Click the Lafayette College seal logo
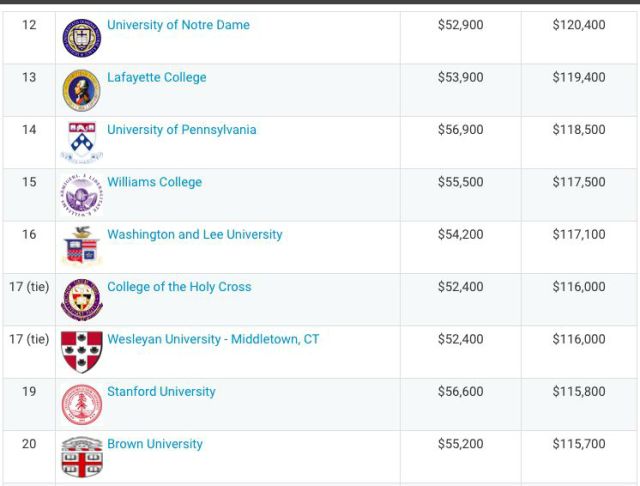Image resolution: width=640 pixels, height=486 pixels. (82, 90)
